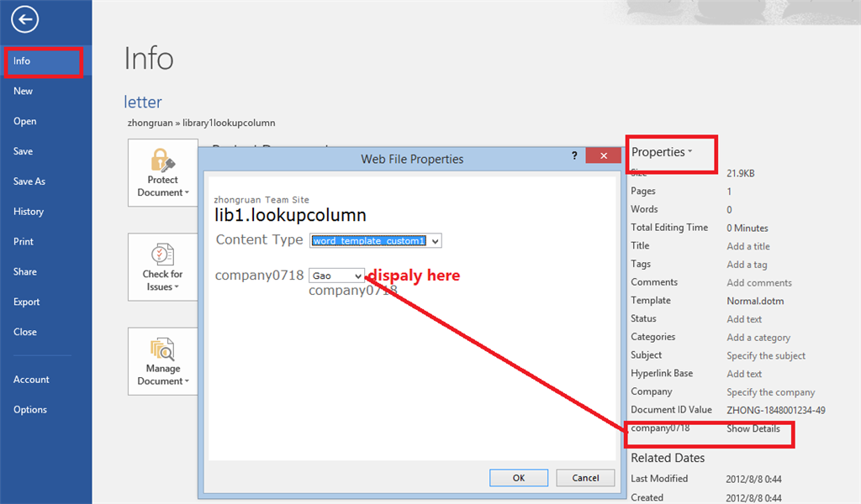The height and width of the screenshot is (504, 861).
Task: Click the help question mark in dialog
Action: tap(574, 155)
